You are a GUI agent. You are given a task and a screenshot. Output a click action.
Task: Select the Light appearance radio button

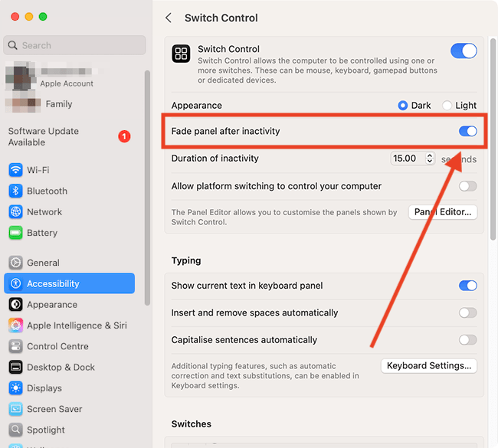pyautogui.click(x=447, y=106)
